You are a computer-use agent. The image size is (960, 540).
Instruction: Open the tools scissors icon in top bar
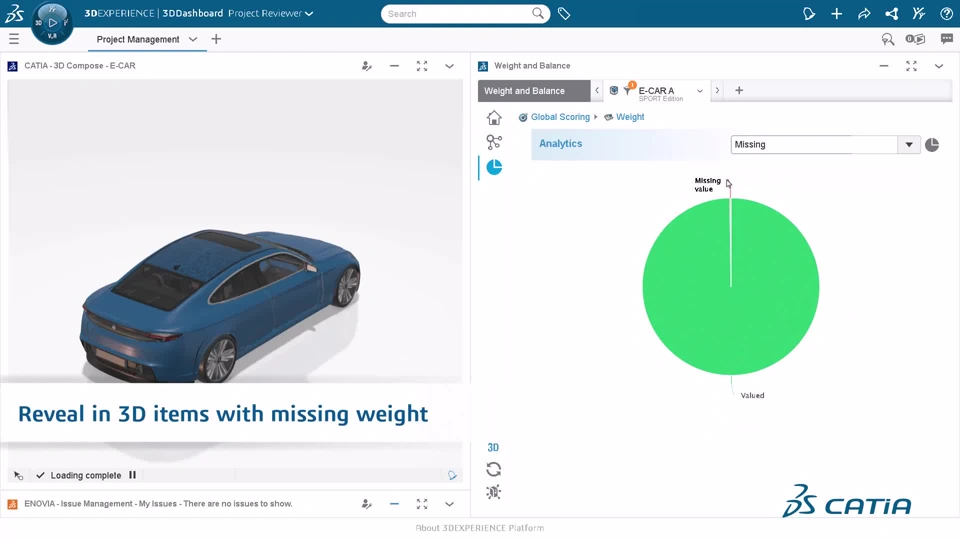pos(918,13)
